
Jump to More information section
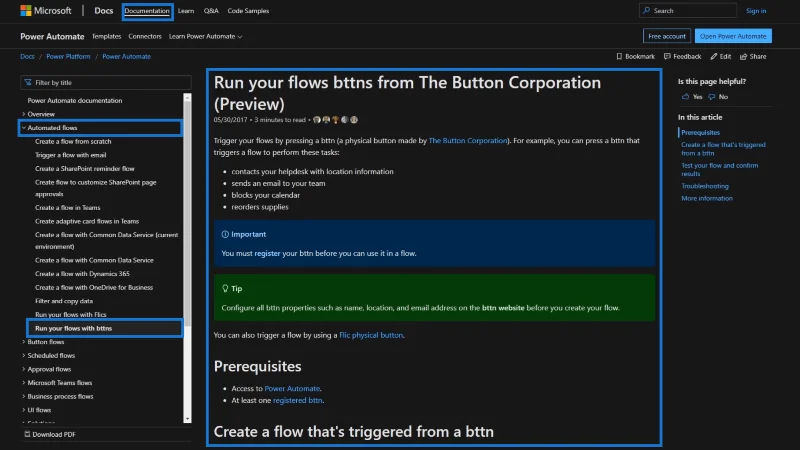[707, 198]
